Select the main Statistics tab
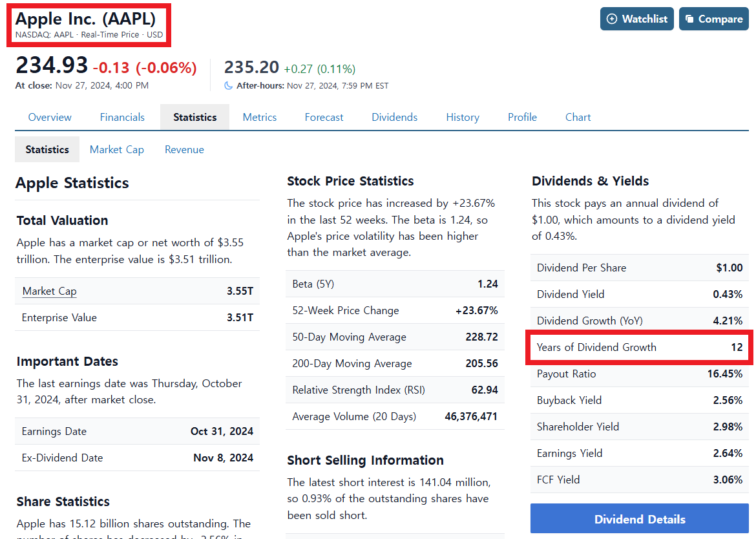The height and width of the screenshot is (539, 756). pyautogui.click(x=194, y=117)
